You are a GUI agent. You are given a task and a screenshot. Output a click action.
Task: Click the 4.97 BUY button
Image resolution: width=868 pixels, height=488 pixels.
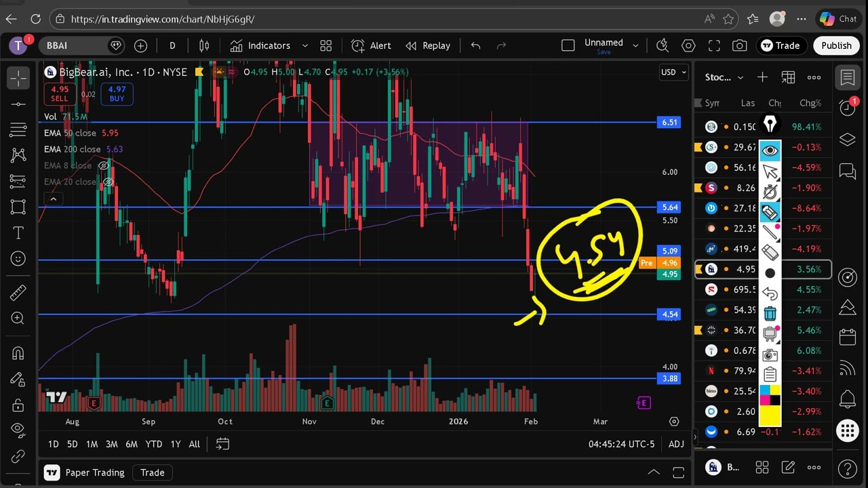click(117, 94)
